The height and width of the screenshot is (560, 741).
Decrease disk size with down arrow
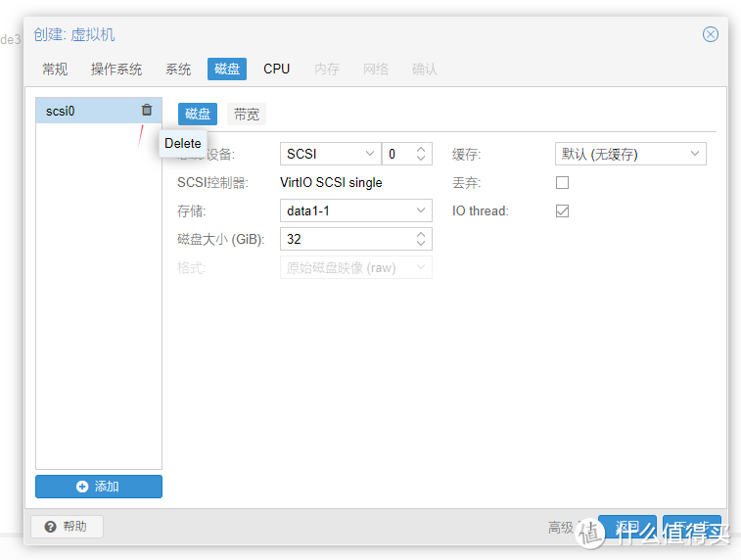[421, 244]
